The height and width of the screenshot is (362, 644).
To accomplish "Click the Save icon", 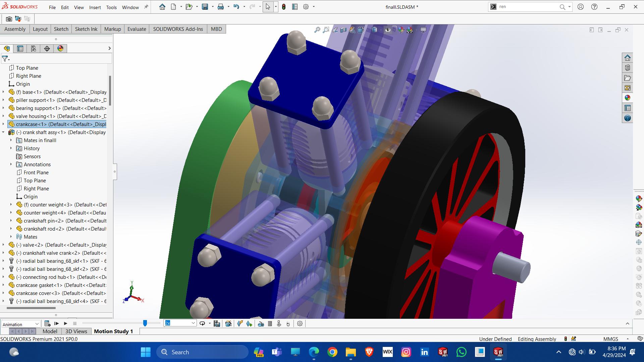I will (205, 7).
